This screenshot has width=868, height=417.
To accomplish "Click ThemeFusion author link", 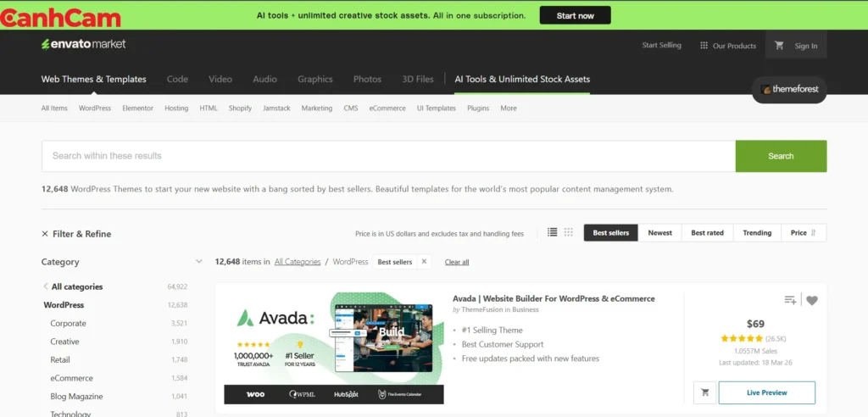I will [x=481, y=309].
